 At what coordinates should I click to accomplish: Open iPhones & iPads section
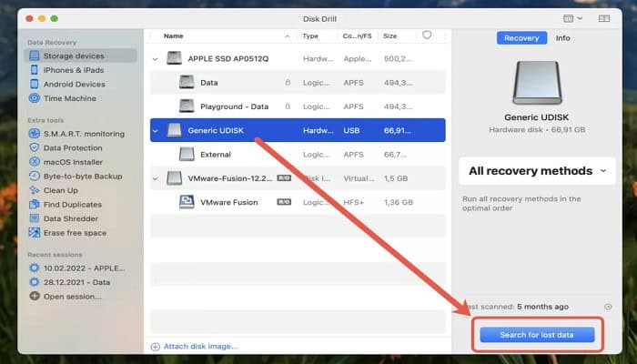pos(74,70)
